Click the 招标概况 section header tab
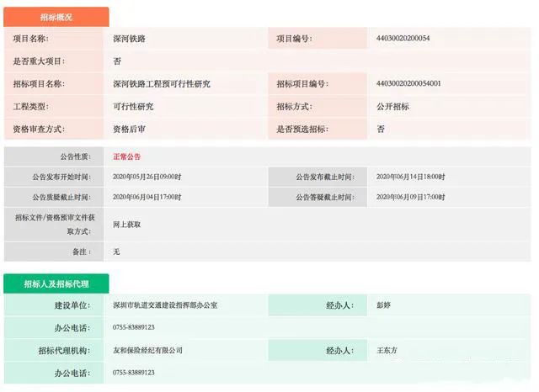 (x=56, y=17)
